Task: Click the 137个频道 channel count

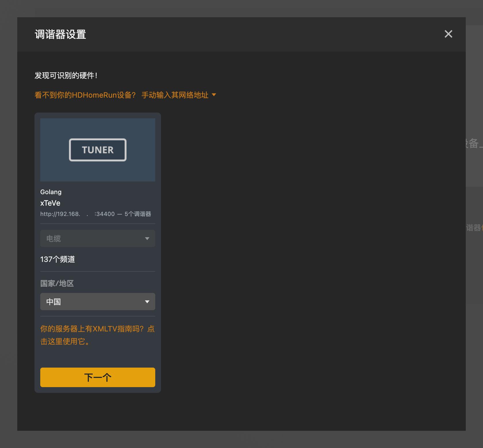Action: point(57,259)
